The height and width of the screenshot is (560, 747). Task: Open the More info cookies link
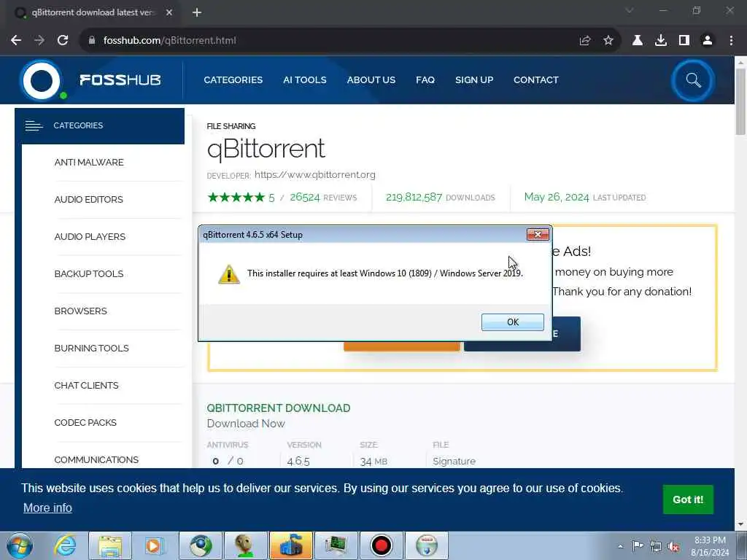(x=47, y=507)
